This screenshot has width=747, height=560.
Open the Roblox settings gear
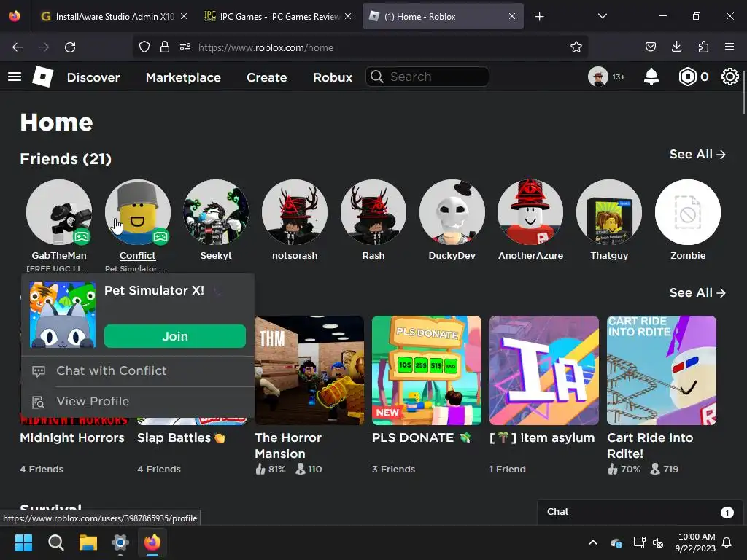point(729,77)
